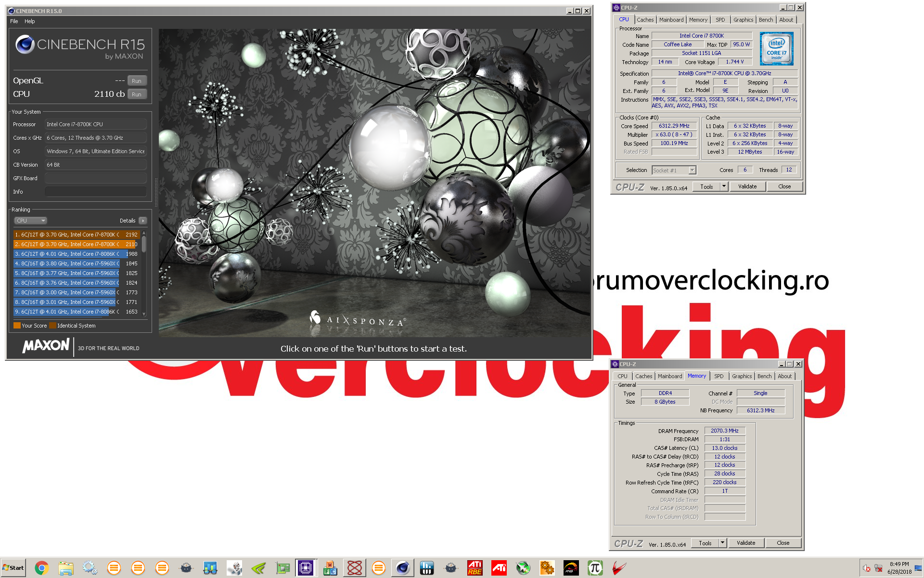Open About tab in upper CPU-Z window
This screenshot has width=924, height=578.
click(x=786, y=20)
